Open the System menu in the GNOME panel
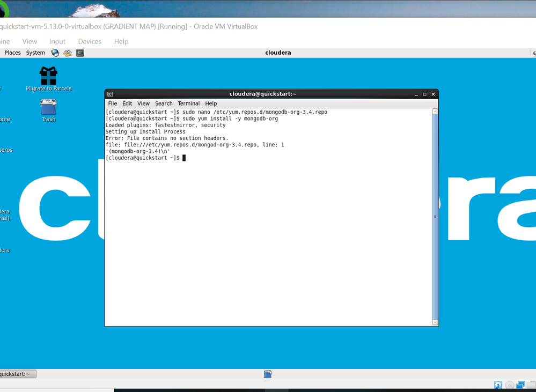This screenshot has width=536, height=392. (35, 53)
